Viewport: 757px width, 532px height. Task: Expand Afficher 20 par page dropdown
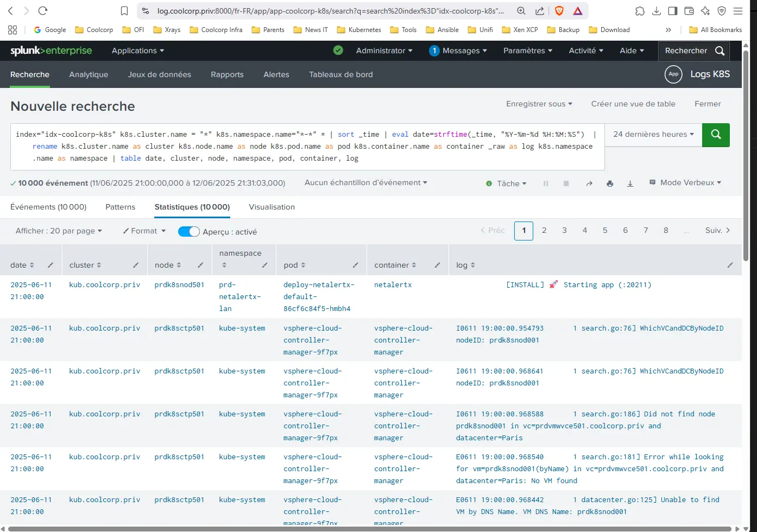(59, 231)
